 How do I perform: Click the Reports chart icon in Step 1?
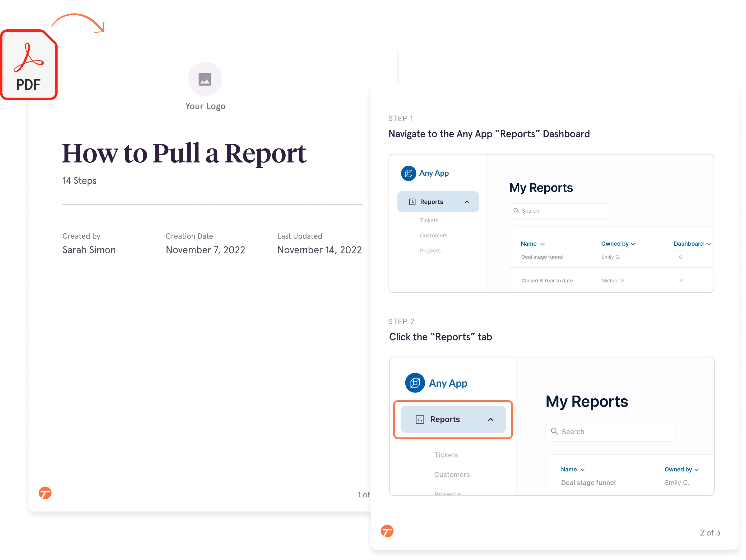[x=412, y=202]
